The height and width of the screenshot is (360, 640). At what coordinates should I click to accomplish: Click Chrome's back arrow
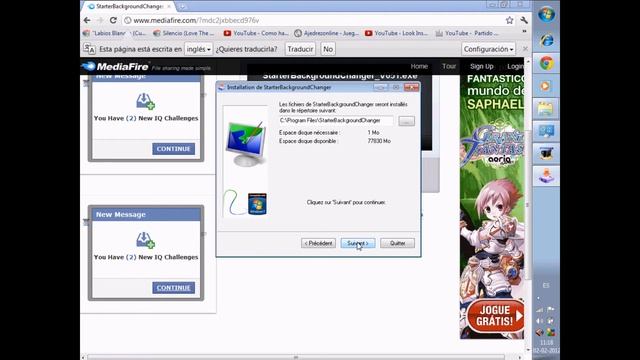pos(87,20)
